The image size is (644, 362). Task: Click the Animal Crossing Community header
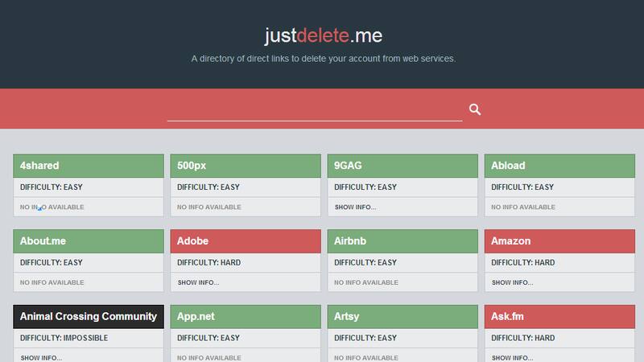coord(88,317)
